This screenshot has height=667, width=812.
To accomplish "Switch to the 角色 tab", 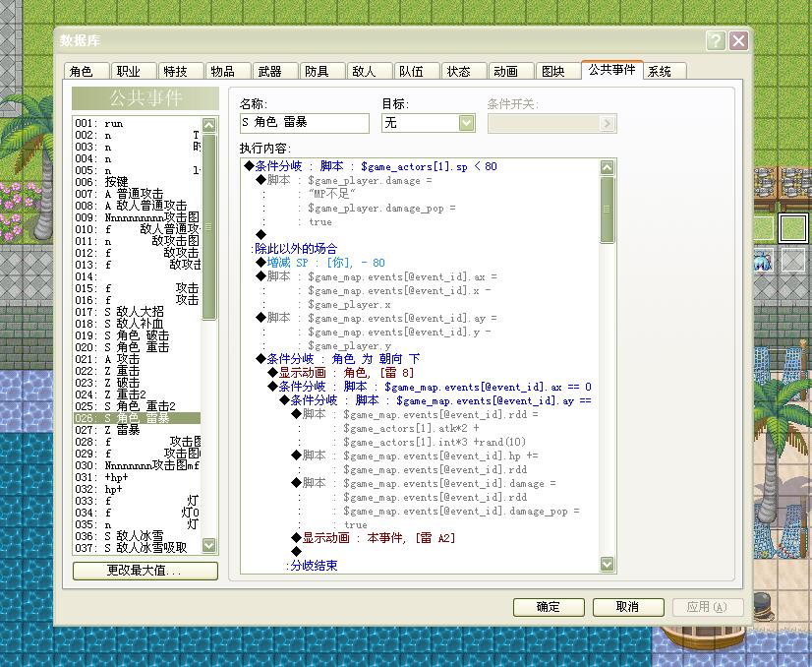I will point(87,71).
